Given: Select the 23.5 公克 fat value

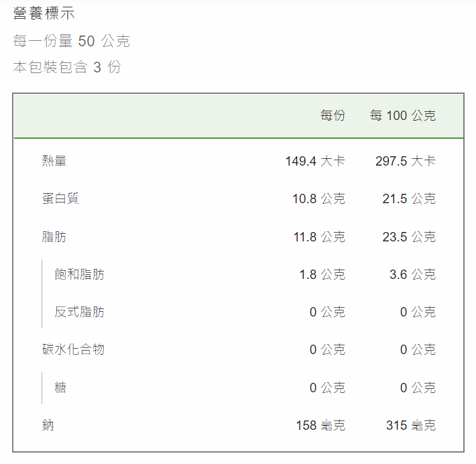Looking at the screenshot, I should pyautogui.click(x=409, y=237).
